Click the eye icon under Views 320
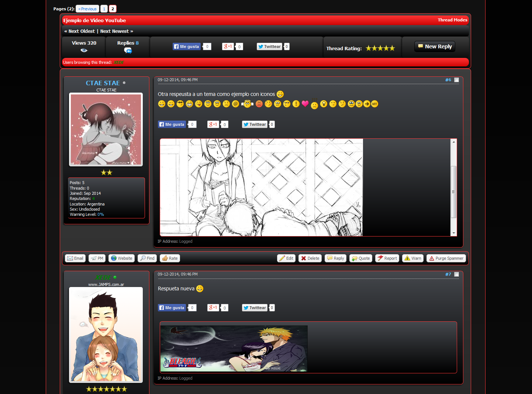This screenshot has height=394, width=532. coord(84,50)
